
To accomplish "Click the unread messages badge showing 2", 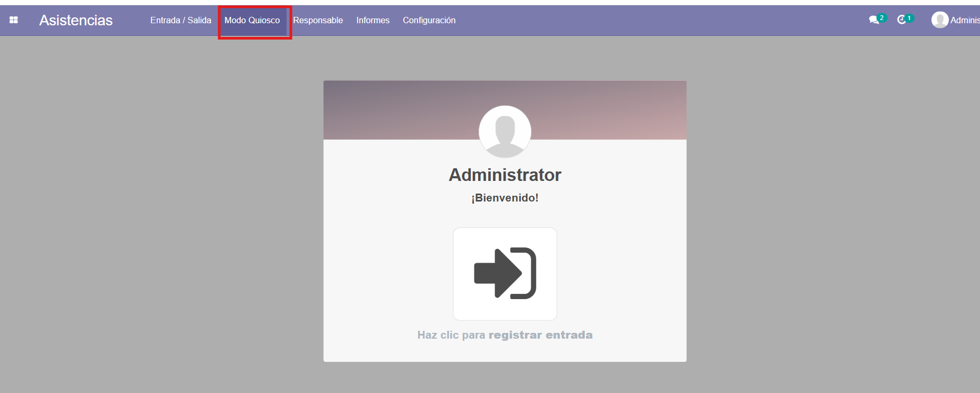I will (x=882, y=18).
